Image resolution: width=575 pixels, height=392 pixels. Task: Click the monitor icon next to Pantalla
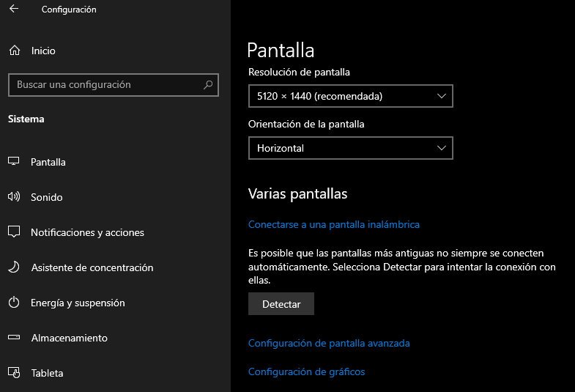pyautogui.click(x=14, y=162)
